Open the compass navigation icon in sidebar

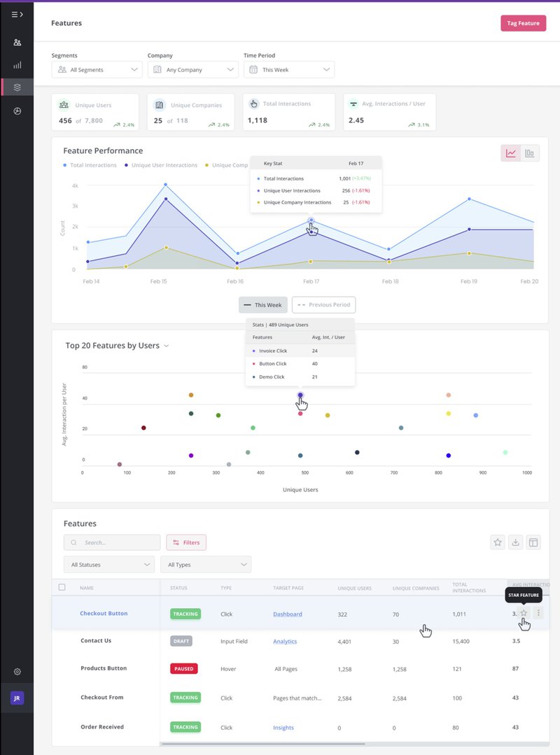17,110
